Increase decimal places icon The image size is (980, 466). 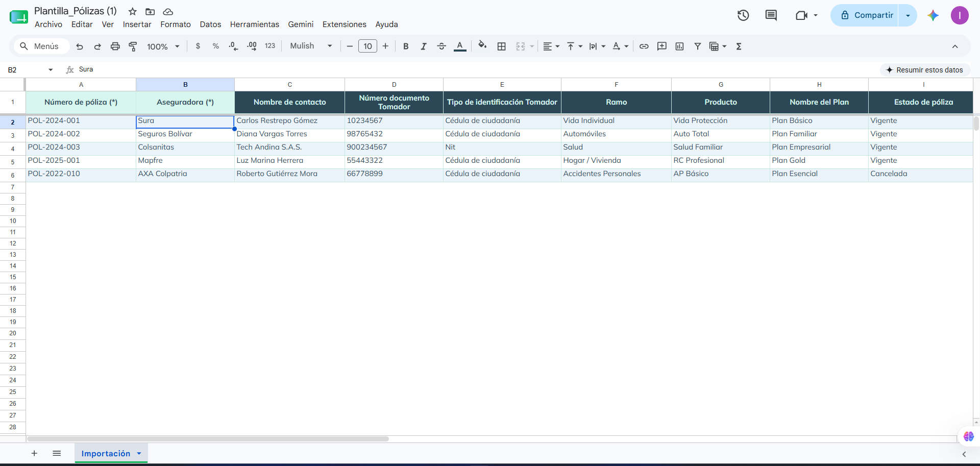click(x=252, y=46)
